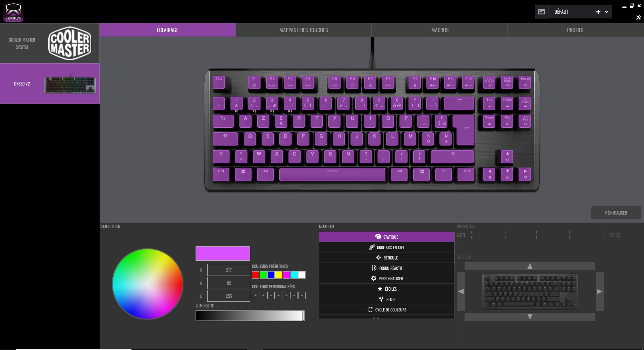Select the CK530 V2 device entry
Image resolution: width=644 pixels, height=350 pixels.
(50, 83)
